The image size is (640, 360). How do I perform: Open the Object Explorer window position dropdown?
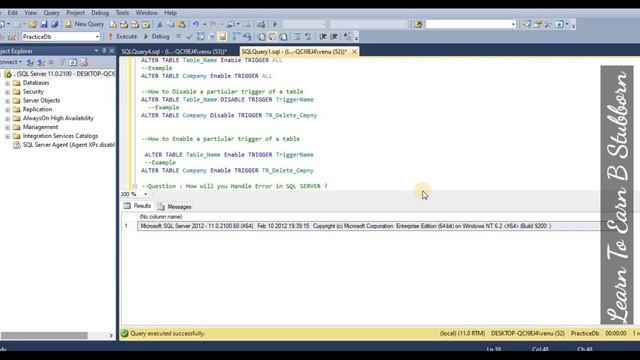pyautogui.click(x=96, y=51)
